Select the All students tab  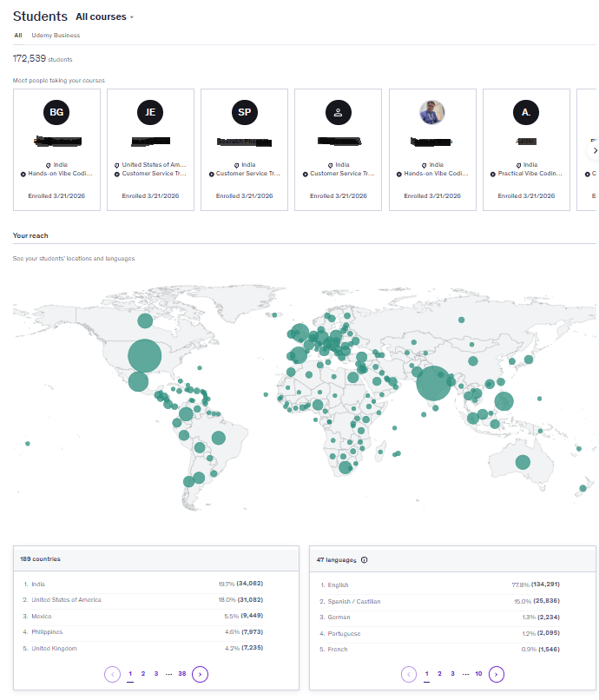pyautogui.click(x=18, y=36)
